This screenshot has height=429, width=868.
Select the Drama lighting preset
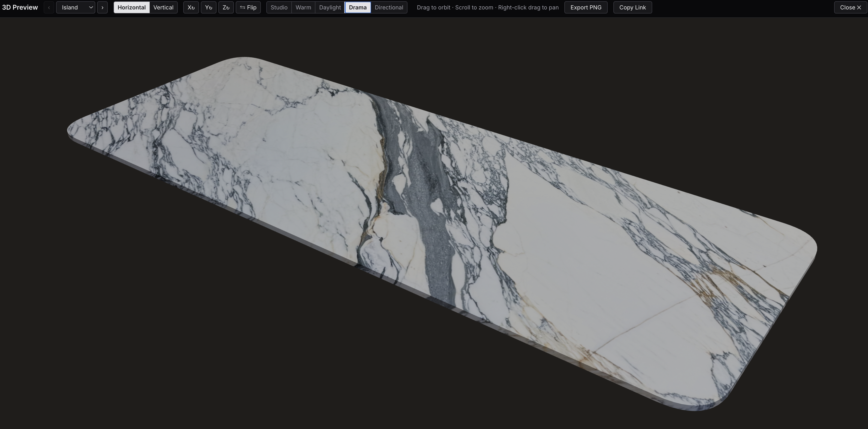pos(358,7)
